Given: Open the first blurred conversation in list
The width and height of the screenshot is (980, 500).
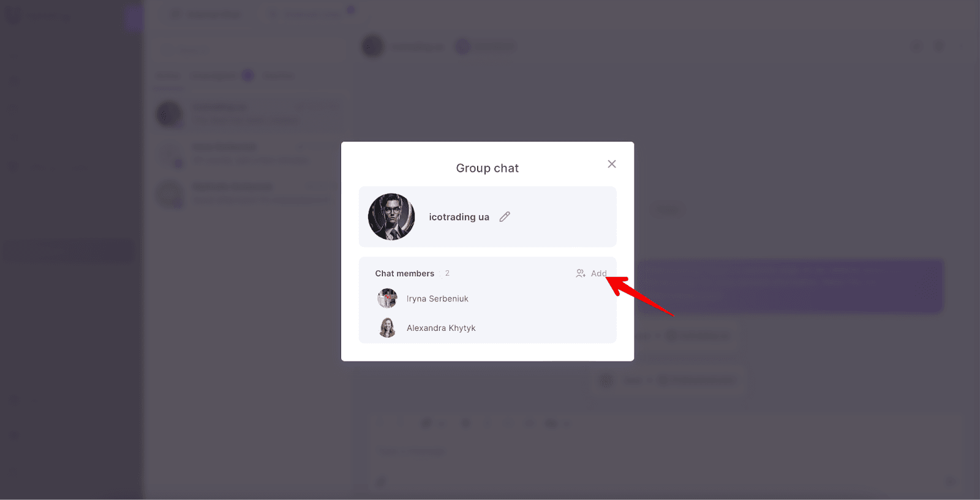Looking at the screenshot, I should tap(248, 115).
